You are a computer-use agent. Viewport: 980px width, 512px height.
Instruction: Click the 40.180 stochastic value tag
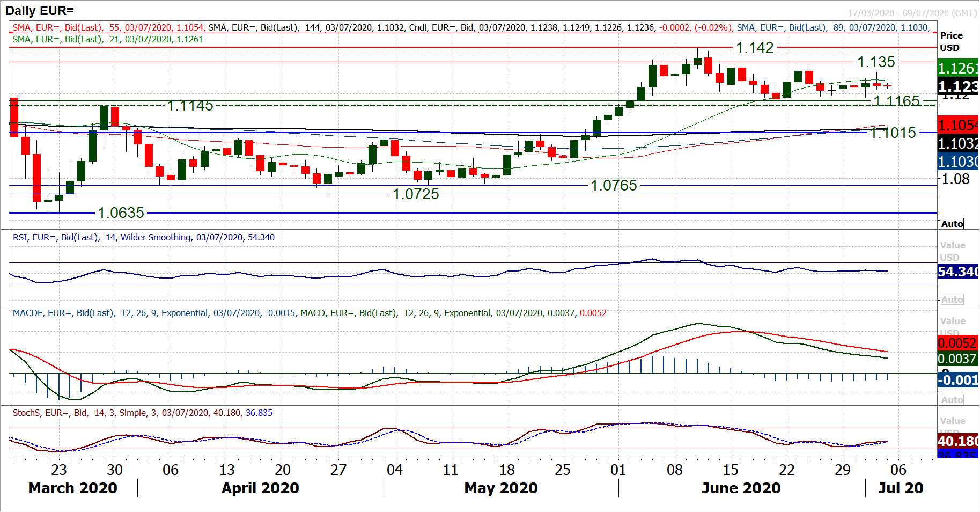957,441
